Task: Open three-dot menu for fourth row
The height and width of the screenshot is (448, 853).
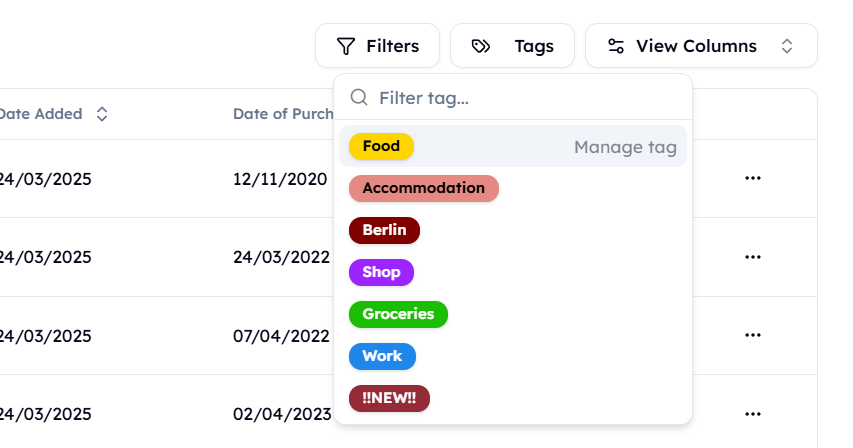Action: tap(753, 413)
